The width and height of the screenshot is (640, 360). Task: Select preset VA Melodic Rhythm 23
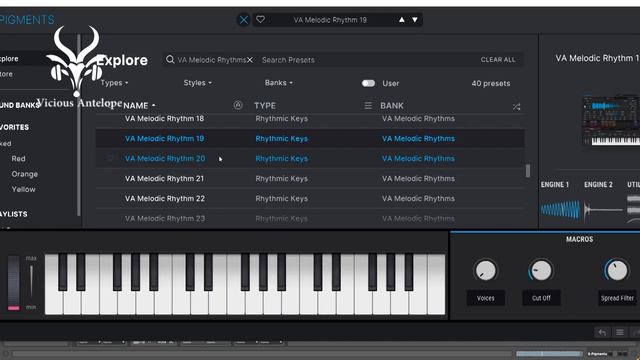click(x=310, y=219)
